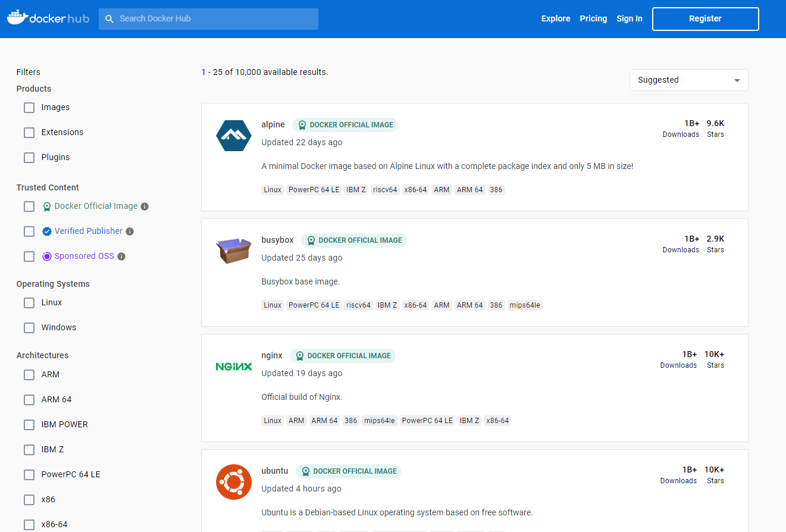Check the Images product filter
Image resolution: width=786 pixels, height=532 pixels.
[x=29, y=108]
